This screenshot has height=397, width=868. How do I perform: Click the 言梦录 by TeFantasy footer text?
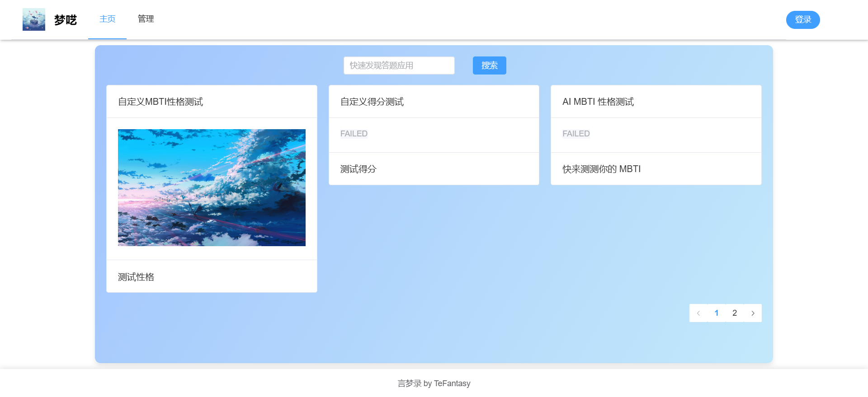[434, 383]
